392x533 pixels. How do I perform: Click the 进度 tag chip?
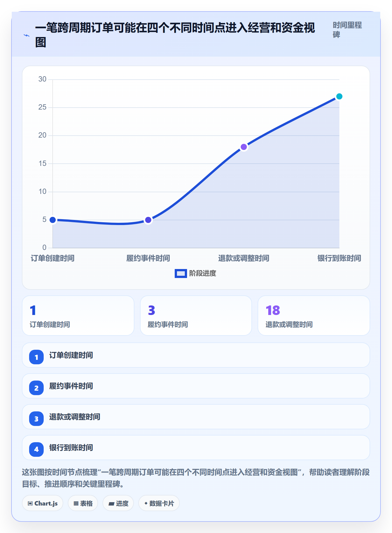(118, 503)
